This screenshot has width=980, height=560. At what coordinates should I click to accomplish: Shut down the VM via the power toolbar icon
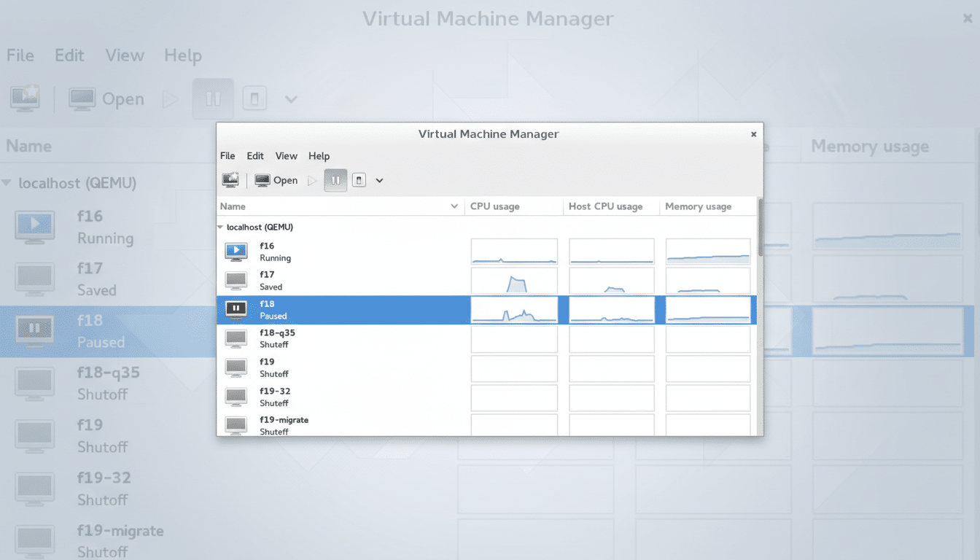tap(359, 180)
